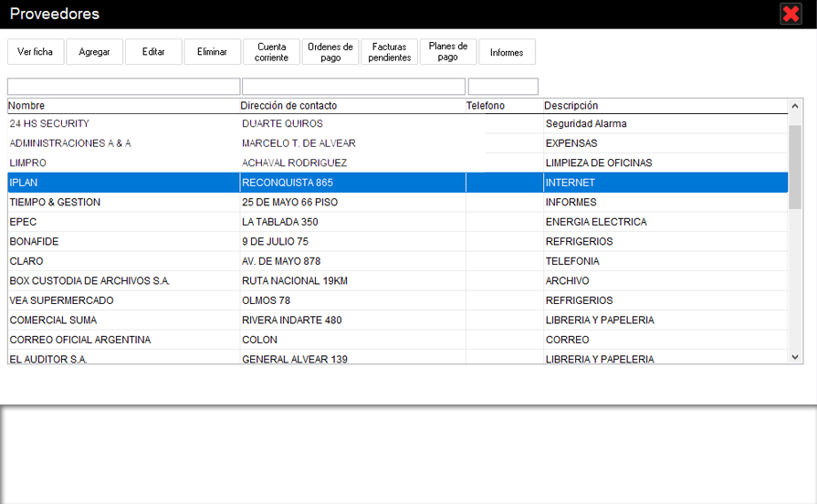Click scrollbar down arrow of the list

point(795,357)
